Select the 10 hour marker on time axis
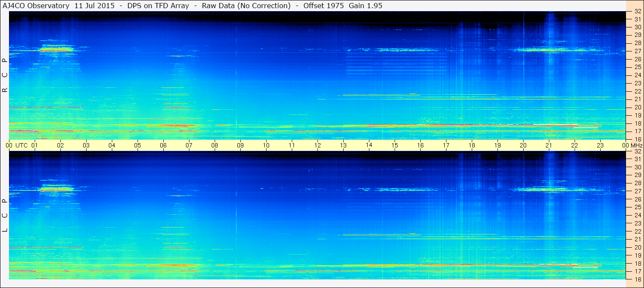The image size is (644, 288). pos(266,145)
